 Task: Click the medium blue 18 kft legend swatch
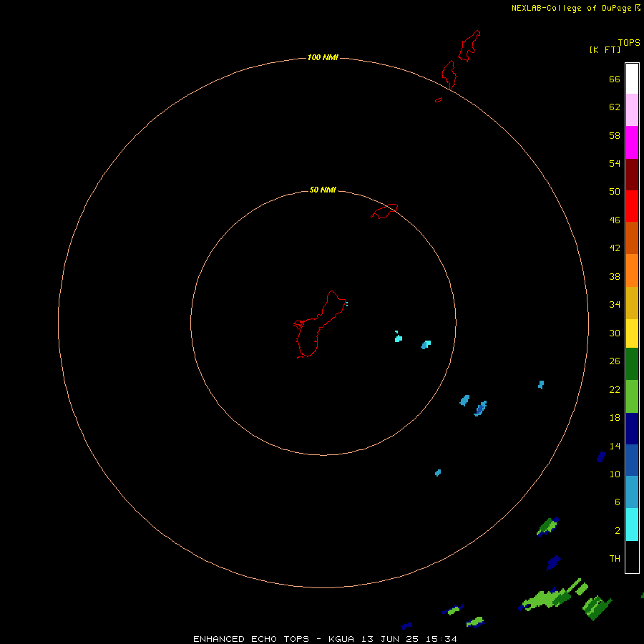click(632, 460)
